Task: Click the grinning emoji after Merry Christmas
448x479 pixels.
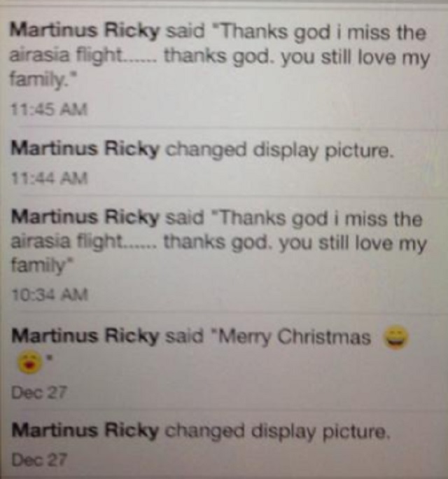Action: (395, 336)
